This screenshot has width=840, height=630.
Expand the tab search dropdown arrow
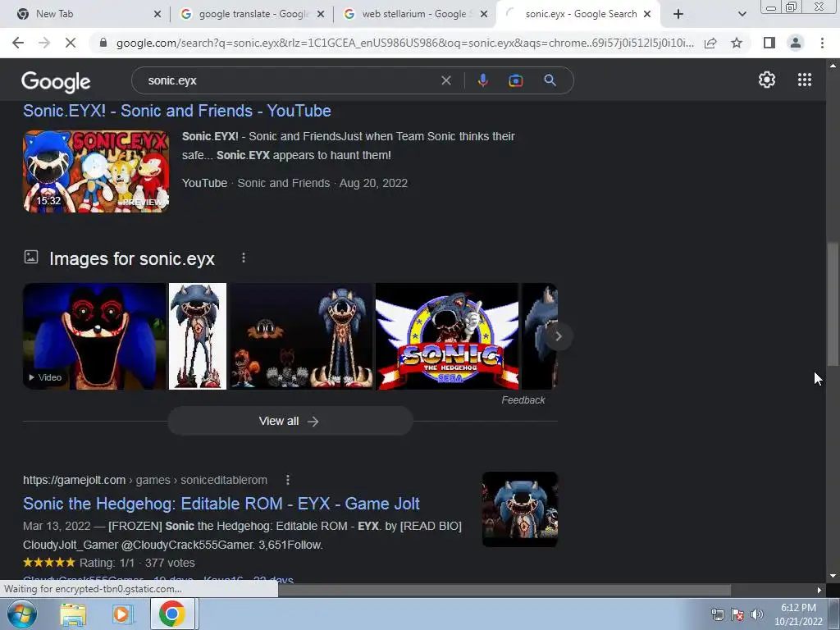coord(742,14)
